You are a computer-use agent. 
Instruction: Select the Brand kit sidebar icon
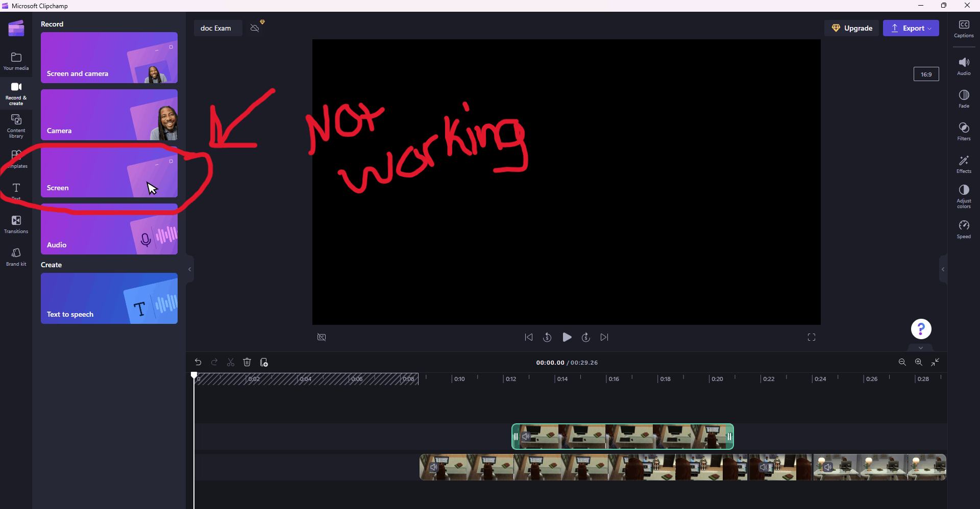[x=16, y=257]
